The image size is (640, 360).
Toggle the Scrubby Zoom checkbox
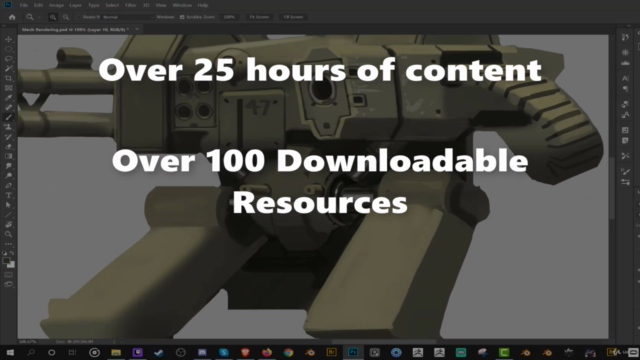click(x=182, y=17)
